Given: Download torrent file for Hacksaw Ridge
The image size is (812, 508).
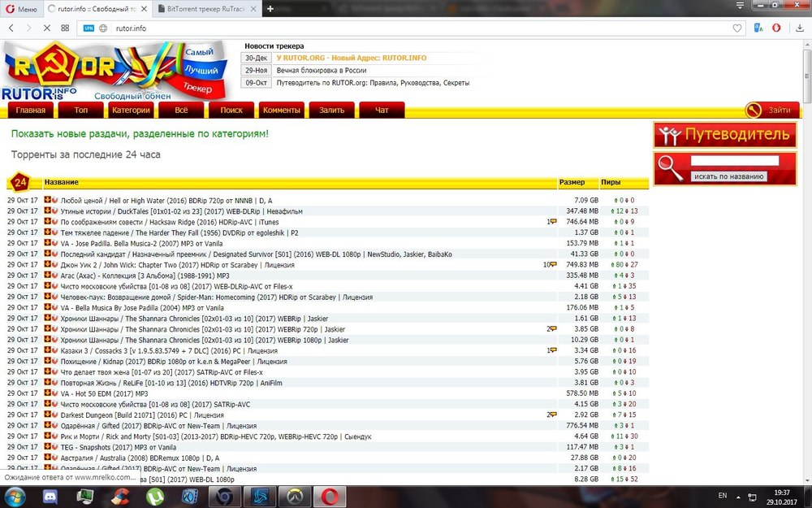Looking at the screenshot, I should [47, 221].
